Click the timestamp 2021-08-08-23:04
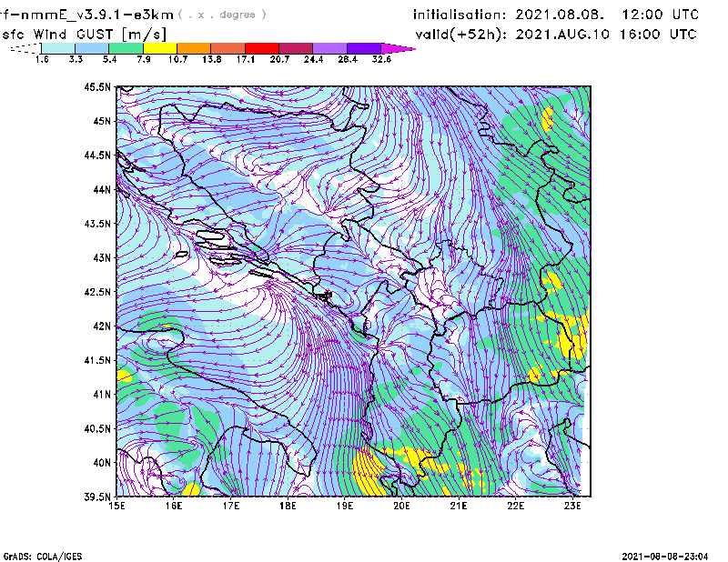The height and width of the screenshot is (562, 728). (665, 556)
